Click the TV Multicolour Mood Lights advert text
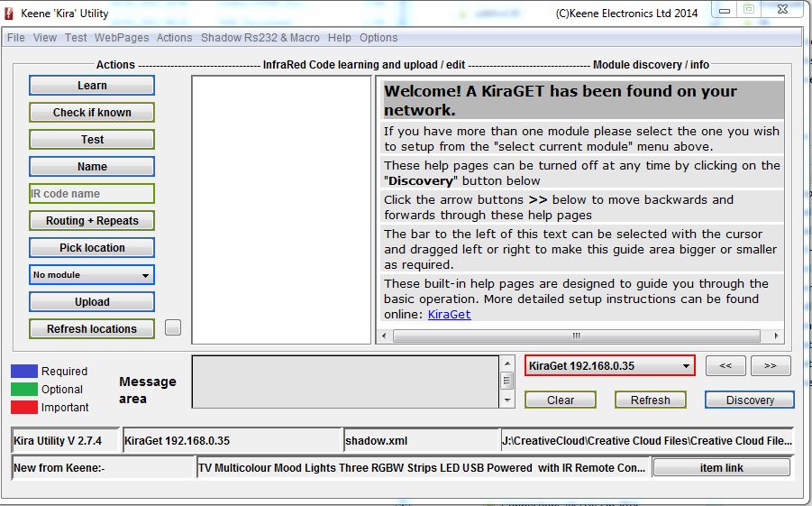This screenshot has height=506, width=812. [423, 467]
